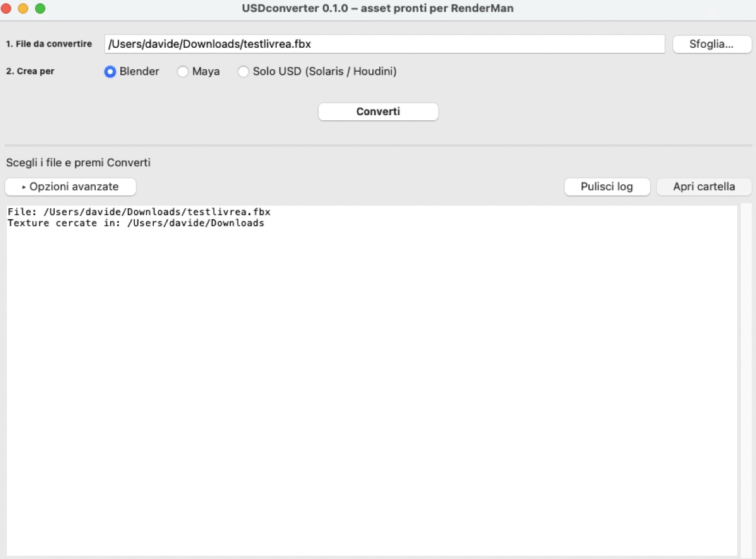756x559 pixels.
Task: Click the '1. File da convertire' label
Action: coord(49,44)
